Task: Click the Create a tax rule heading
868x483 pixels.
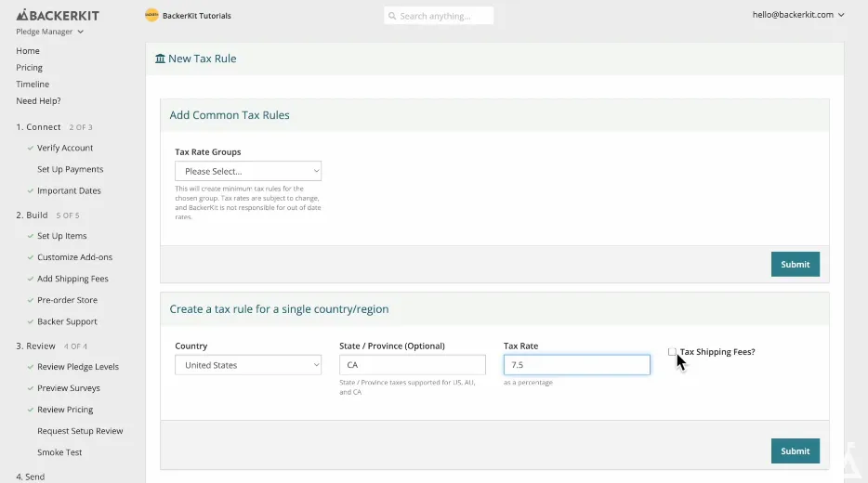Action: [279, 309]
